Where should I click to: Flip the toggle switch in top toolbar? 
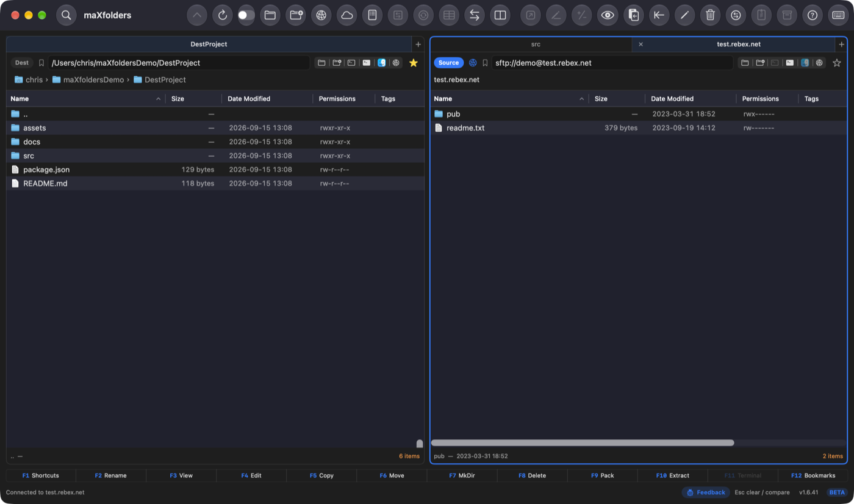pos(246,15)
